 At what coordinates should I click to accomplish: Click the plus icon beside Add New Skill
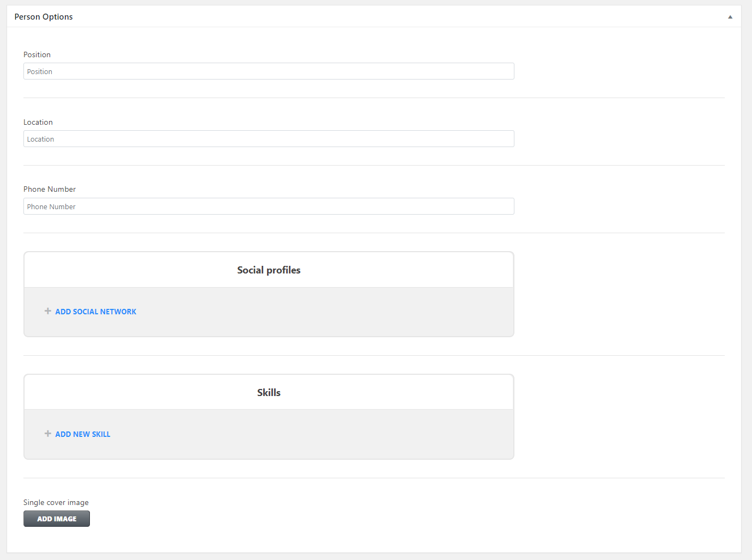48,434
